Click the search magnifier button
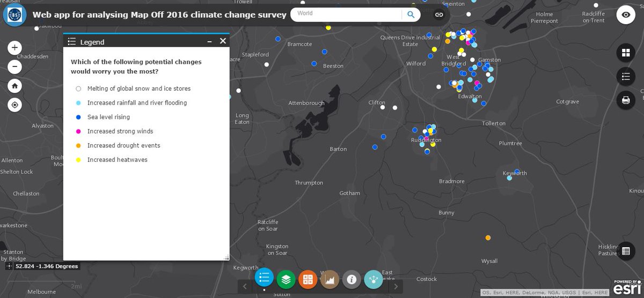Image resolution: width=644 pixels, height=298 pixels. click(x=411, y=14)
